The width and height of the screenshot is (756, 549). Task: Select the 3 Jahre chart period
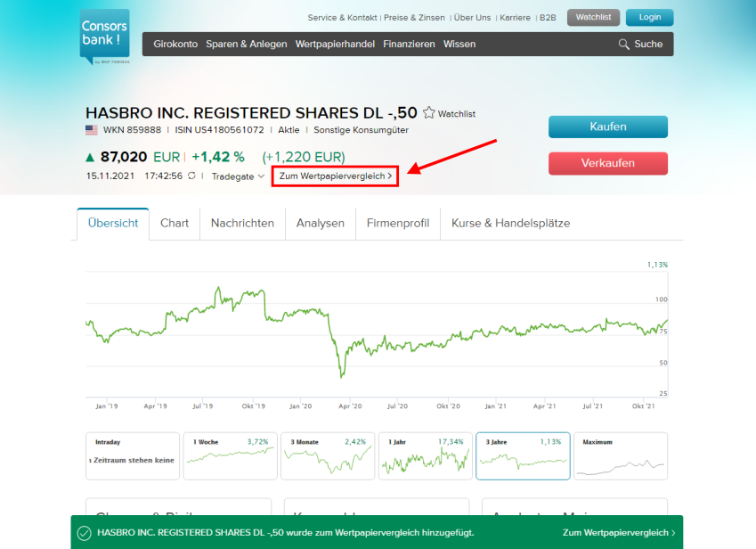[523, 456]
